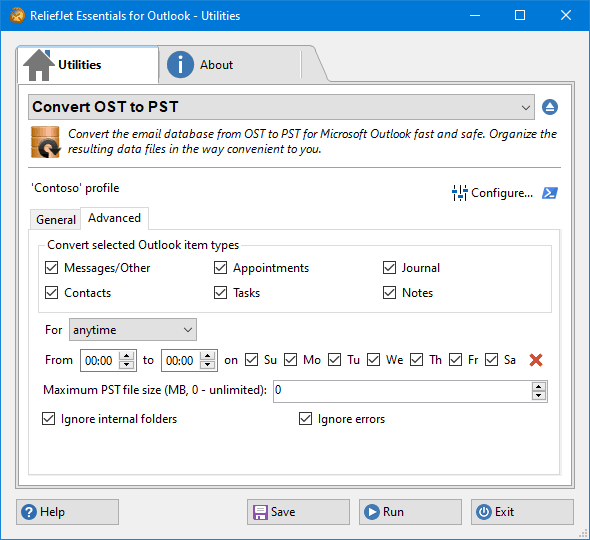Toggle the Contacts checkbox
Image resolution: width=590 pixels, height=540 pixels.
52,293
